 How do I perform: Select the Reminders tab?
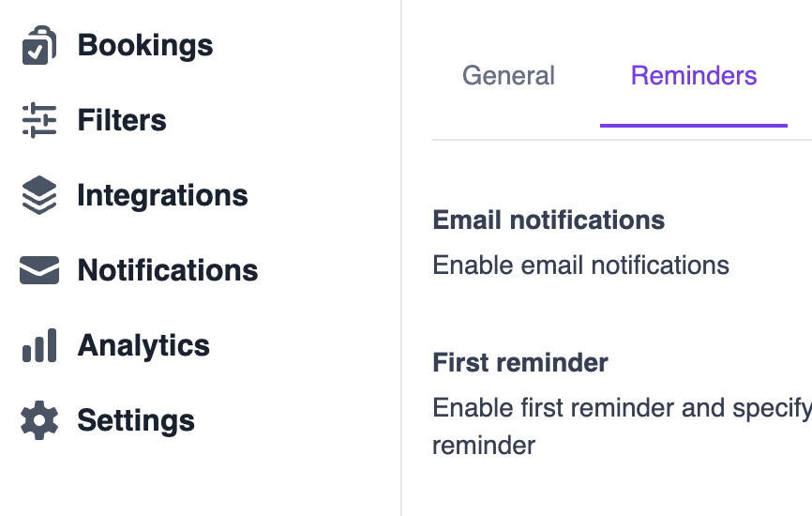[694, 75]
